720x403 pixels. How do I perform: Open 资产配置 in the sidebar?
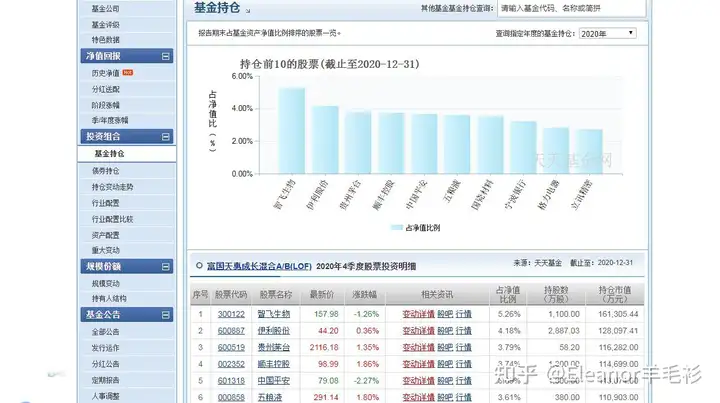tap(105, 235)
